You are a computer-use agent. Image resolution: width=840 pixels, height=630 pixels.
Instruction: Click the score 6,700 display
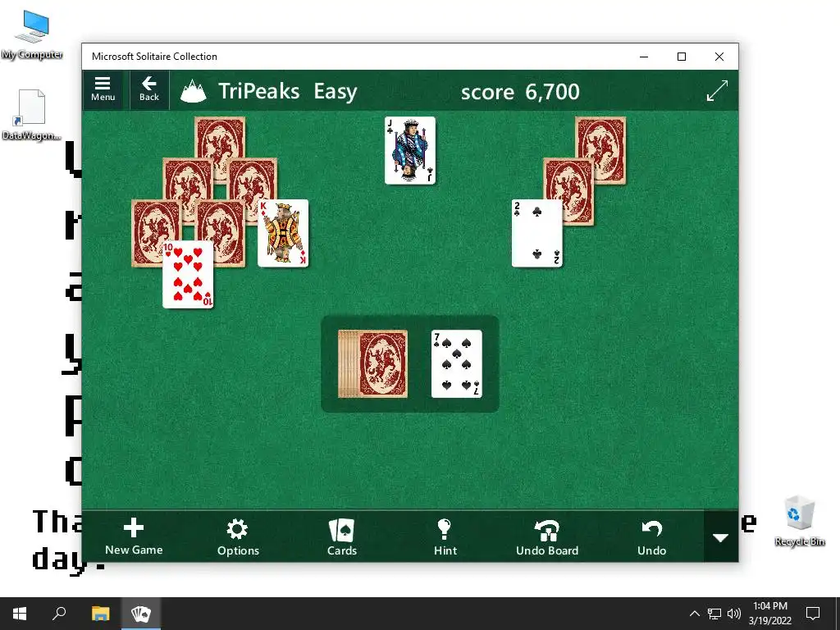click(519, 92)
